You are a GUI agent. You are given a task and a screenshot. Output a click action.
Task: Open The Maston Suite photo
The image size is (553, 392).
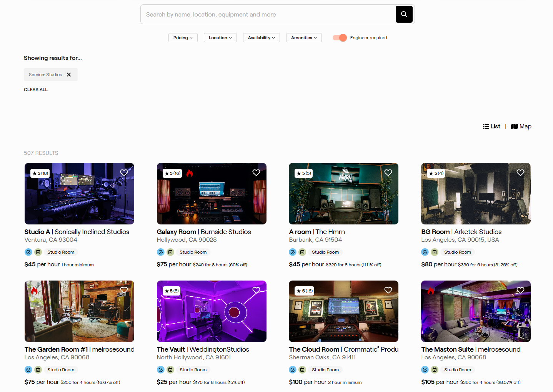pos(476,311)
